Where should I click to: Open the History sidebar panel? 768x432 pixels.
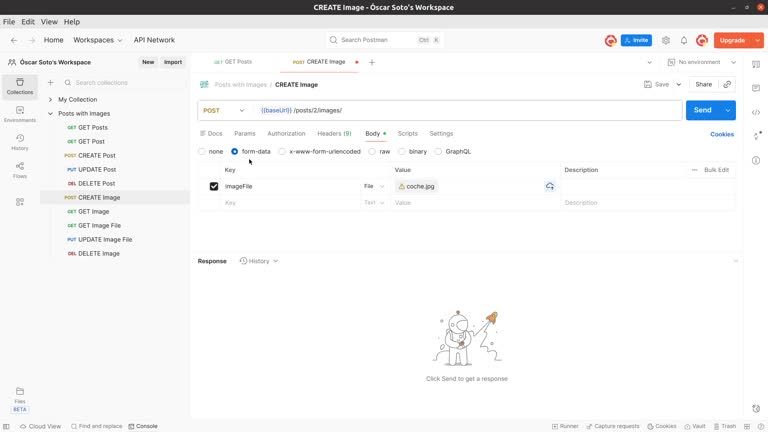(x=20, y=142)
